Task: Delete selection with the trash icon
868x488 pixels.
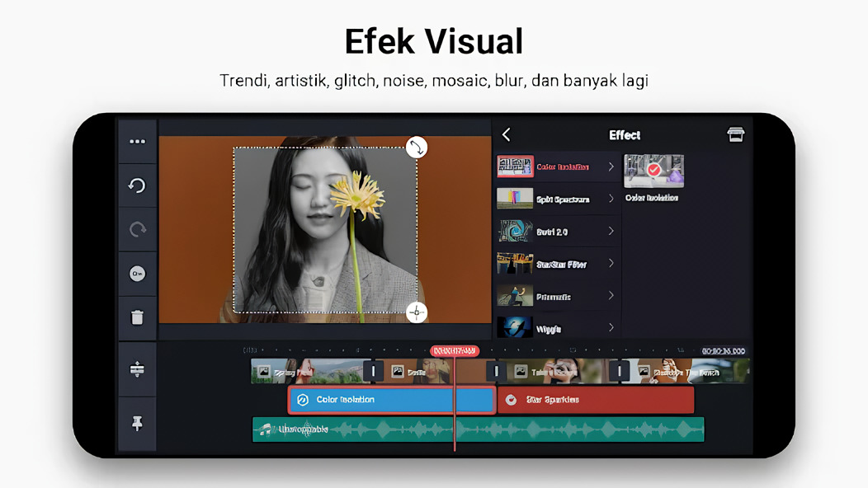Action: point(137,317)
